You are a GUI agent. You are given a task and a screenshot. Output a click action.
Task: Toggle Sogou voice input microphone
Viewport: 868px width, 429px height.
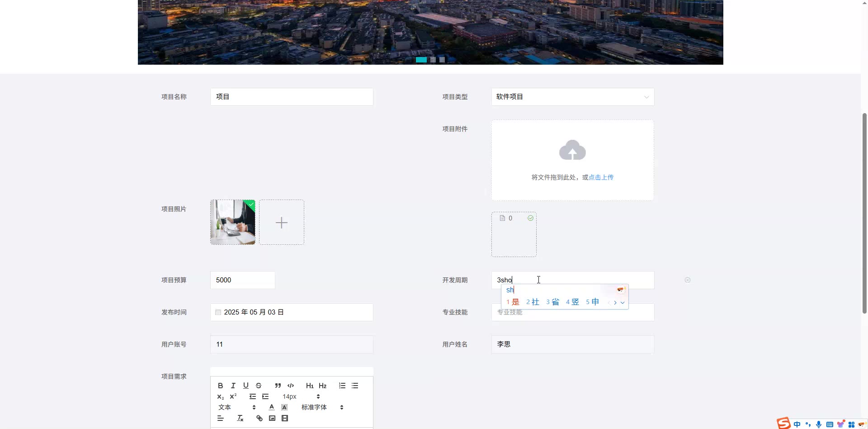pos(819,424)
